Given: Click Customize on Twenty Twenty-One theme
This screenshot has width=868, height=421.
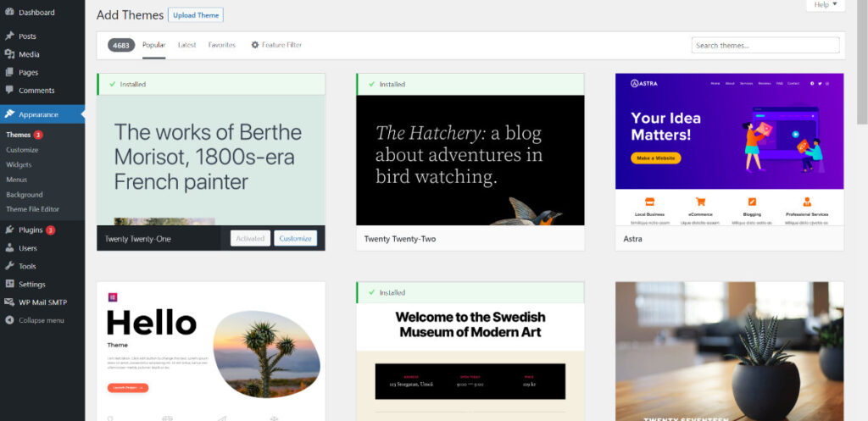Looking at the screenshot, I should tap(295, 239).
